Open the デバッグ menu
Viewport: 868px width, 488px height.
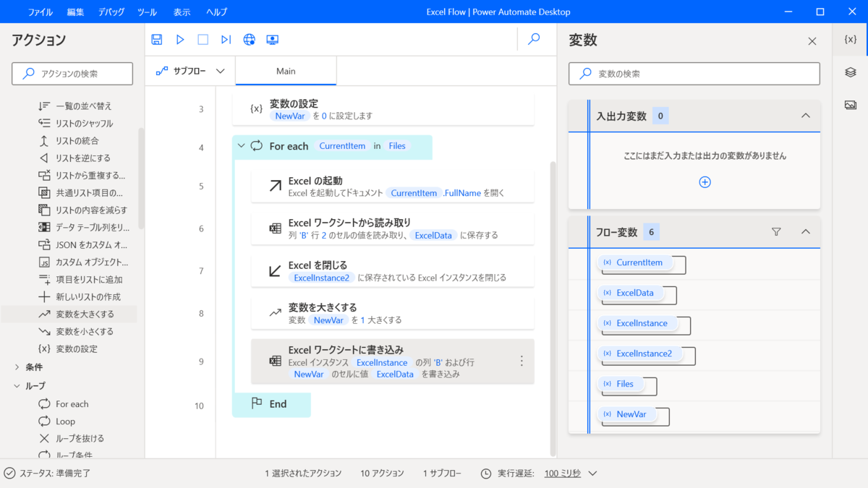(x=111, y=12)
